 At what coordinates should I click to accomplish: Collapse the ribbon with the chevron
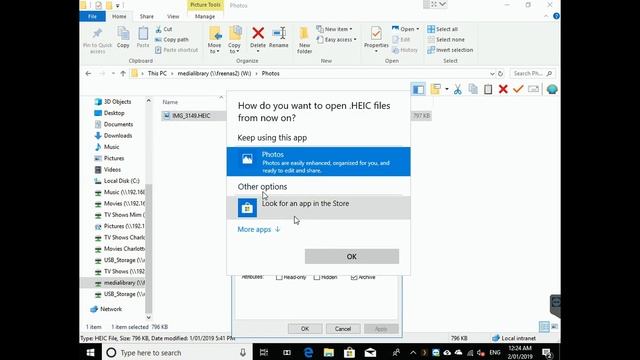point(546,16)
